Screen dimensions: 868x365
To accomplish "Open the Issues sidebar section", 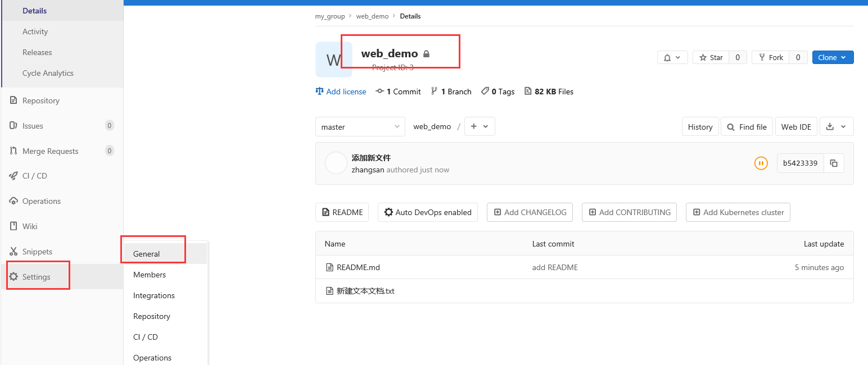I will click(62, 126).
